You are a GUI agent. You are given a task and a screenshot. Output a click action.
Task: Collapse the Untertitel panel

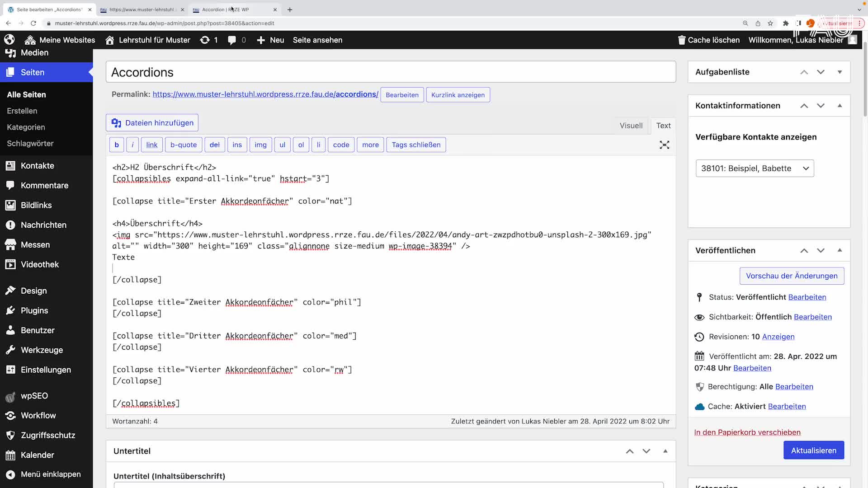click(665, 451)
